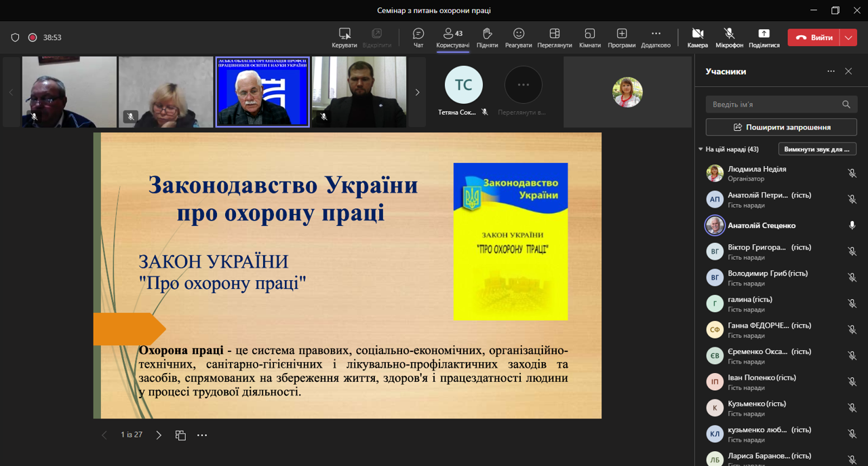The height and width of the screenshot is (466, 868).
Task: Toggle the Користувачі (People) panel tab
Action: pos(452,37)
